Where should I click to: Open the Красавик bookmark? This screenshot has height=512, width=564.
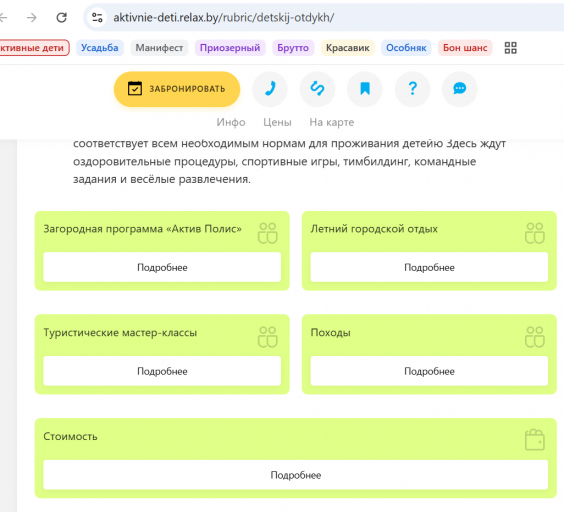[347, 48]
